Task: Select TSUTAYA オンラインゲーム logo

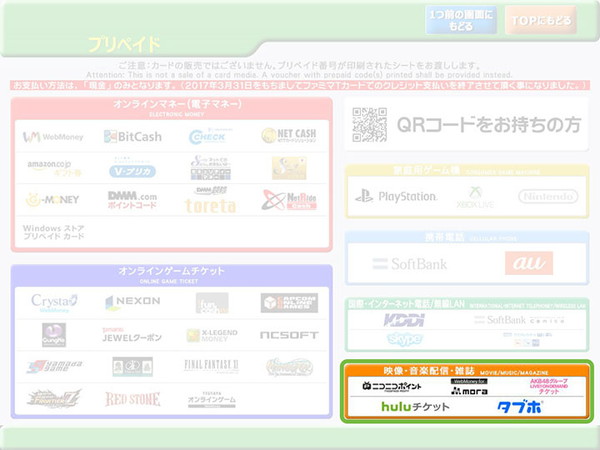Action: 212,399
